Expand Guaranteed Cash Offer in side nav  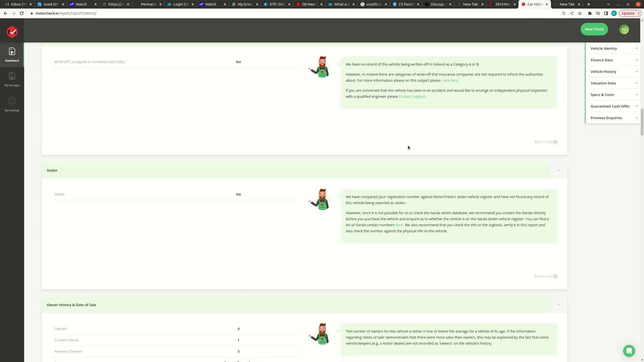point(613,106)
